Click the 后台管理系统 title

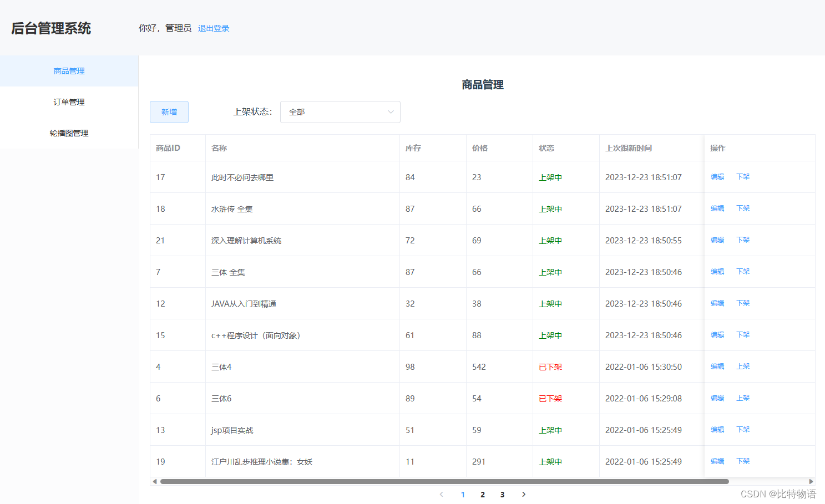coord(51,28)
